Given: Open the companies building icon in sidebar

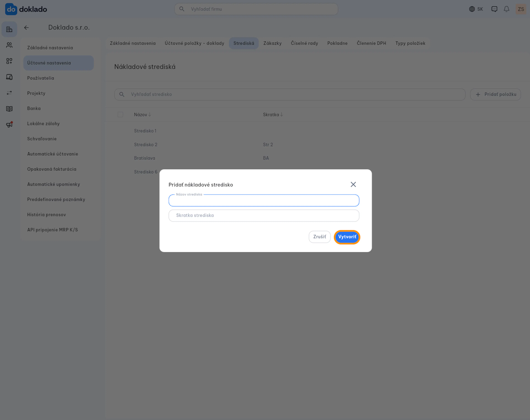Looking at the screenshot, I should point(9,29).
